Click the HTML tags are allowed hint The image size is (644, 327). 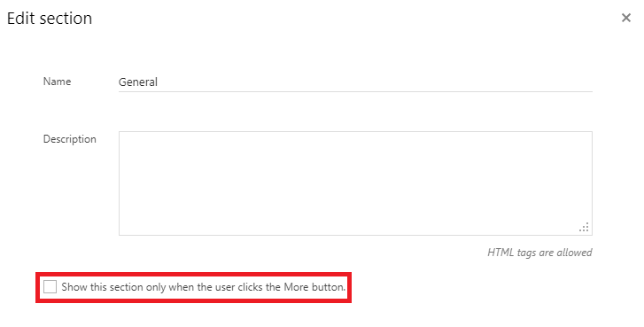point(539,253)
